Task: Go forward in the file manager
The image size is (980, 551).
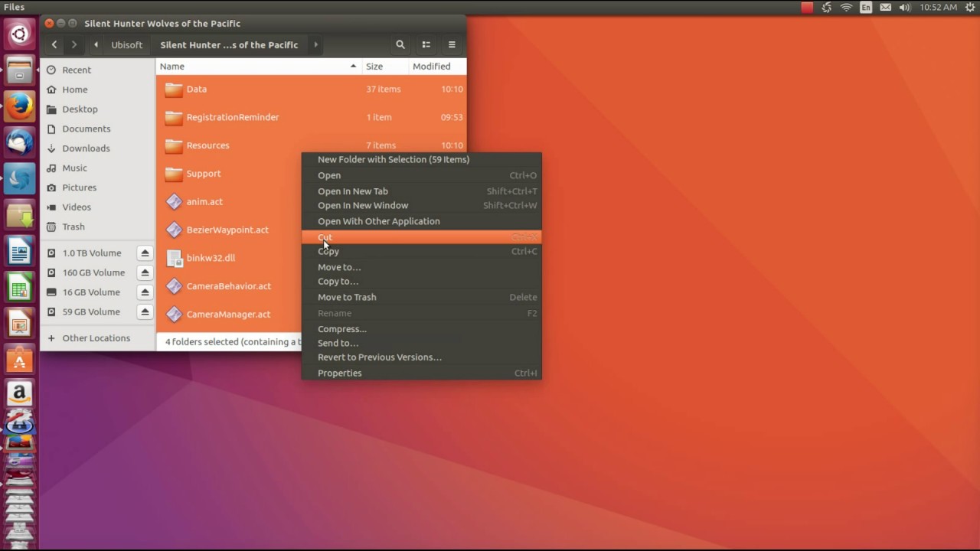Action: click(x=74, y=45)
